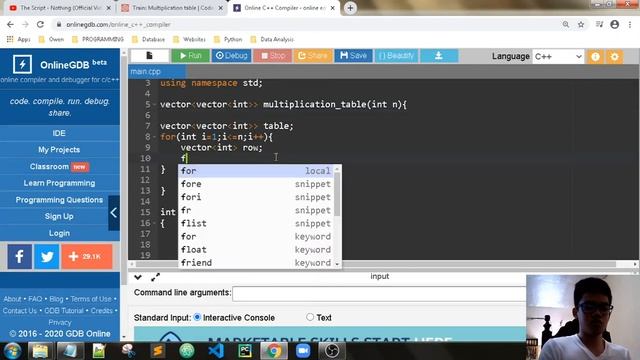The width and height of the screenshot is (640, 360).
Task: Run the C++ program
Action: point(190,56)
